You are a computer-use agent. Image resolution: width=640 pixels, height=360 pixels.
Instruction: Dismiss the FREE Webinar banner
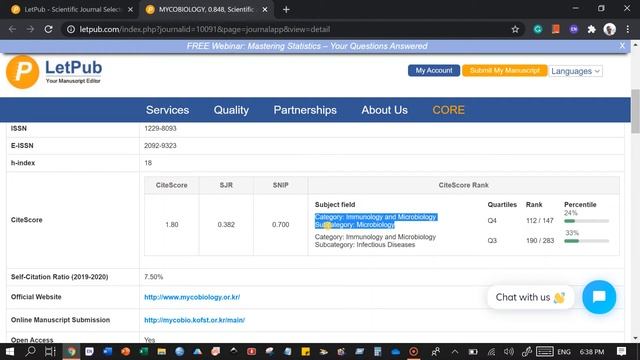622,46
